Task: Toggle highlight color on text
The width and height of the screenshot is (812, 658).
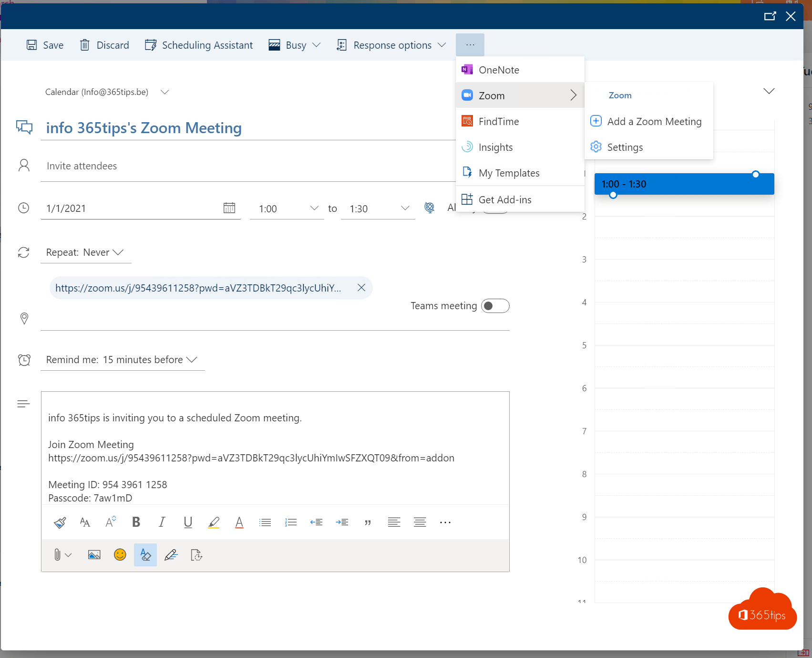Action: [x=214, y=522]
